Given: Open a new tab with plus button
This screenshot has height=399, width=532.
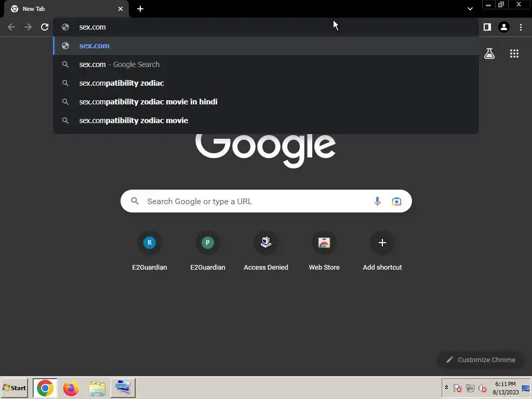Looking at the screenshot, I should click(140, 9).
